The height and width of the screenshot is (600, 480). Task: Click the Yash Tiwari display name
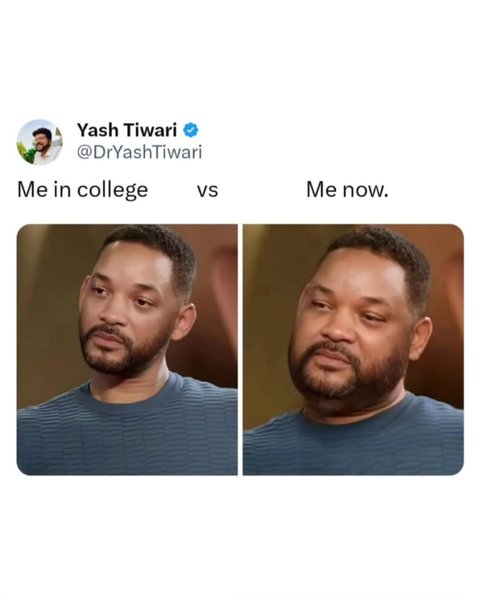[x=127, y=130]
